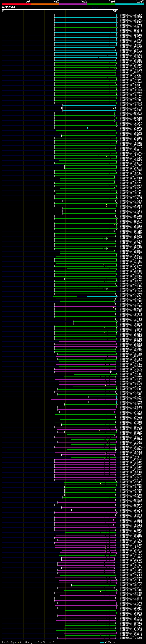Viewport: 146px width, 644px height.
Task: Open hit UniRef100_A5AF80
Action: pyautogui.click(x=131, y=45)
